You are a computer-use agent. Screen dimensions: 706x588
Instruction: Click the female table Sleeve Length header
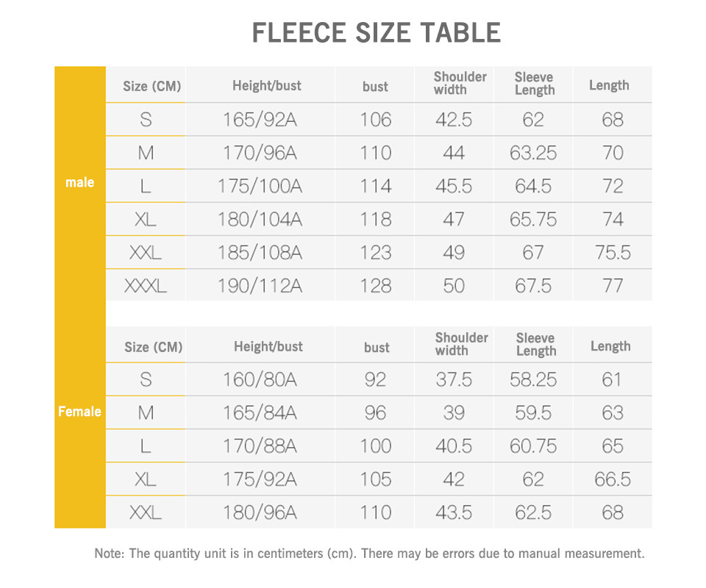[535, 344]
